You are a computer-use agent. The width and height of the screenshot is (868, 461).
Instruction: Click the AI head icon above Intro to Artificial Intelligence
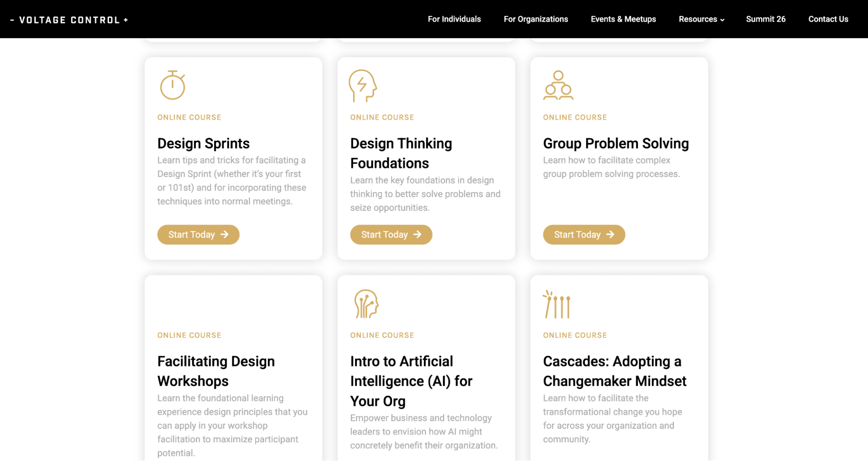[367, 304]
